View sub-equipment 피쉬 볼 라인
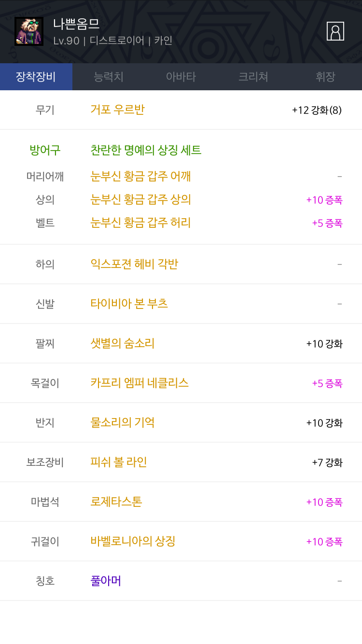This screenshot has width=362, height=644. coord(119,462)
